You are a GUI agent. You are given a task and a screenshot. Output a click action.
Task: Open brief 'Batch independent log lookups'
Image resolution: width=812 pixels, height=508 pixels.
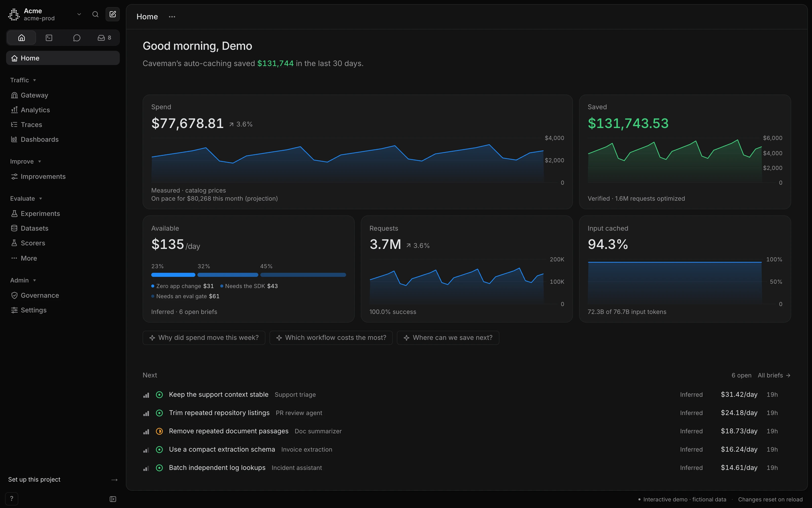(x=466, y=468)
